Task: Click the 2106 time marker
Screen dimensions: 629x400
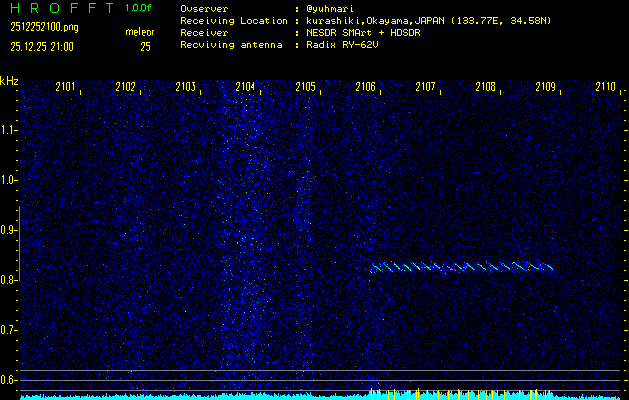Action: (365, 87)
